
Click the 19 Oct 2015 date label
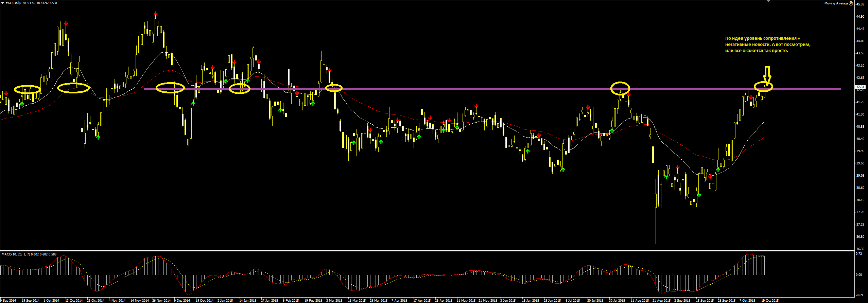tap(770, 301)
